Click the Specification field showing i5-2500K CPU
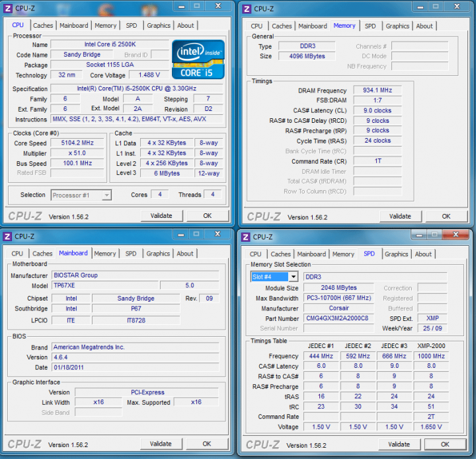Image resolution: width=476 pixels, height=459 pixels. [137, 88]
